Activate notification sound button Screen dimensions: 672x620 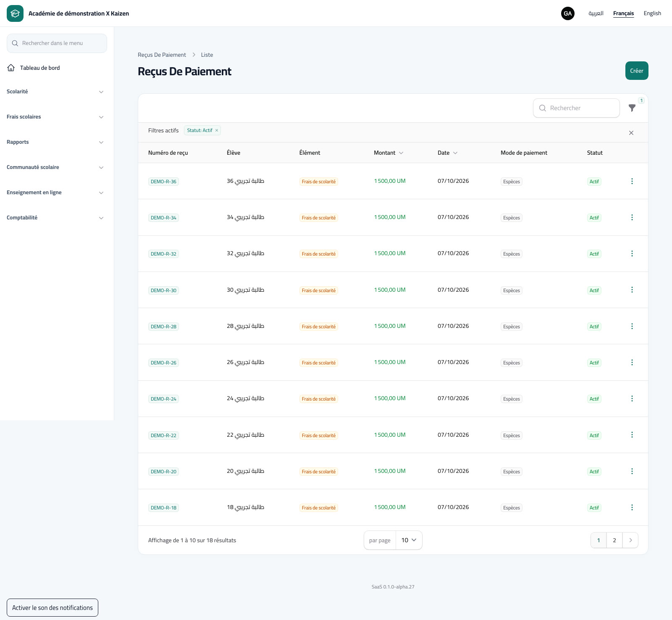(x=52, y=607)
